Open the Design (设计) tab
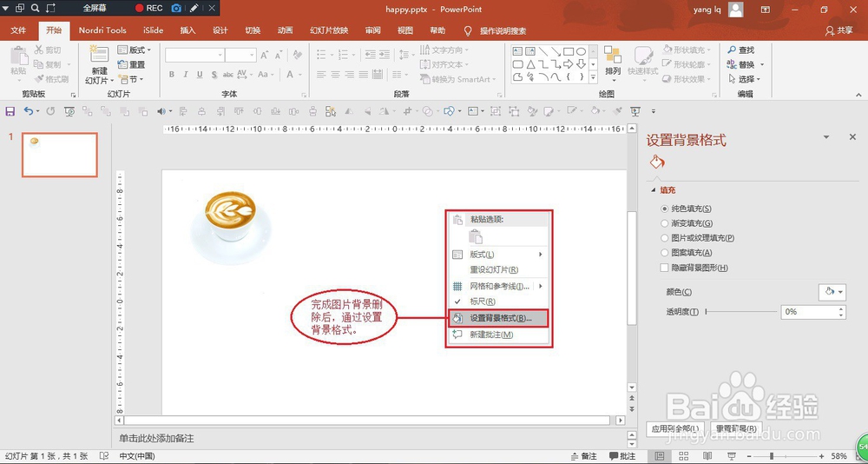This screenshot has width=868, height=464. point(220,30)
